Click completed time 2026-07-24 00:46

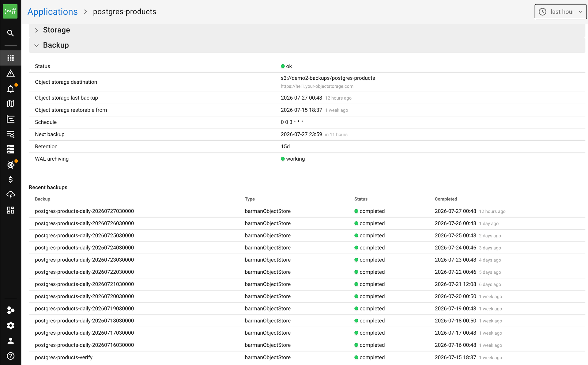[x=455, y=248]
